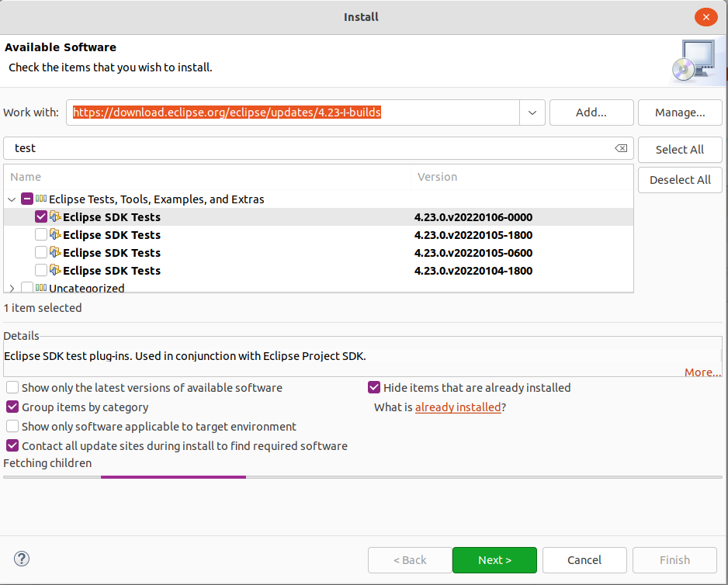This screenshot has width=728, height=585.
Task: Click the Add... button
Action: [x=591, y=112]
